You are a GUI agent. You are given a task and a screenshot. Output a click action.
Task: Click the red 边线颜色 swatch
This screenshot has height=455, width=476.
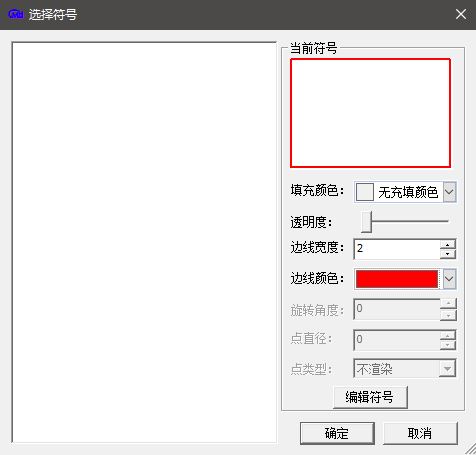tap(397, 279)
